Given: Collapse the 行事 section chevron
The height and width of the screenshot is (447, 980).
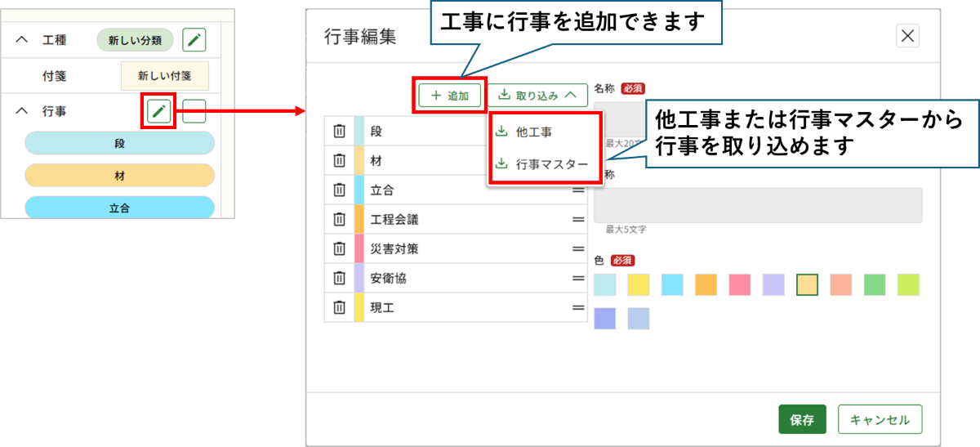Looking at the screenshot, I should (x=22, y=111).
